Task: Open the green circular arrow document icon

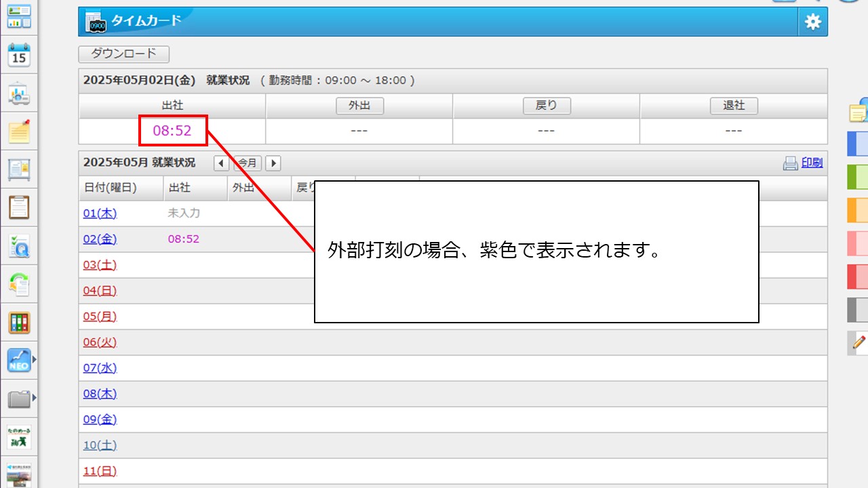Action: [19, 285]
